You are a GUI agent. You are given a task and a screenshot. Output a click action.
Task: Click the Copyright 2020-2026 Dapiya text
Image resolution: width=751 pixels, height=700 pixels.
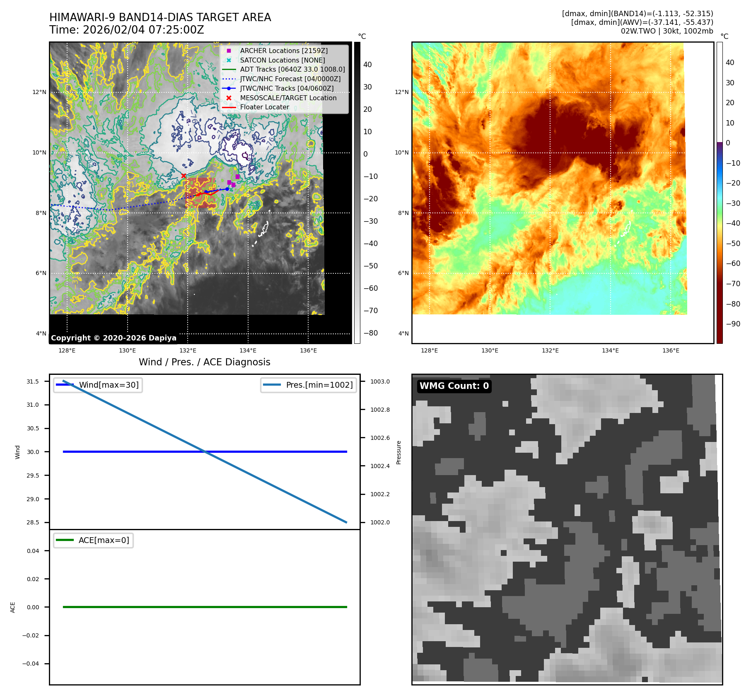[113, 338]
